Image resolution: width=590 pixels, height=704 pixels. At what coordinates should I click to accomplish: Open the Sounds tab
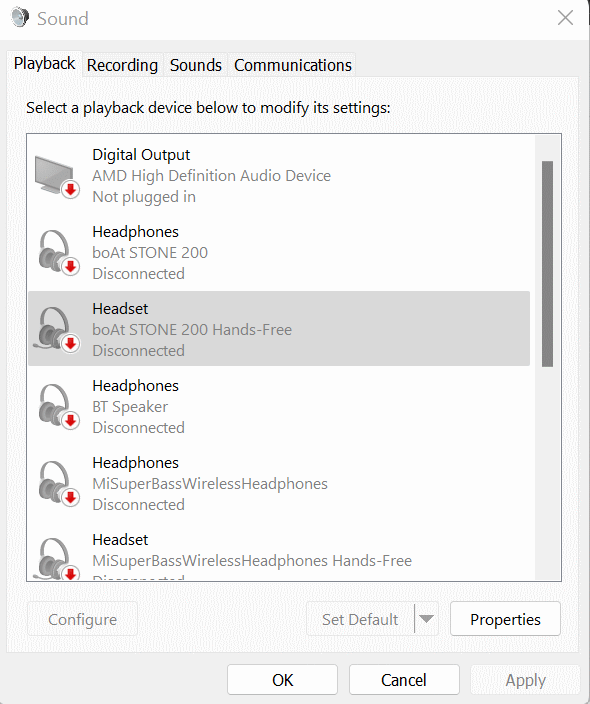[x=196, y=65]
